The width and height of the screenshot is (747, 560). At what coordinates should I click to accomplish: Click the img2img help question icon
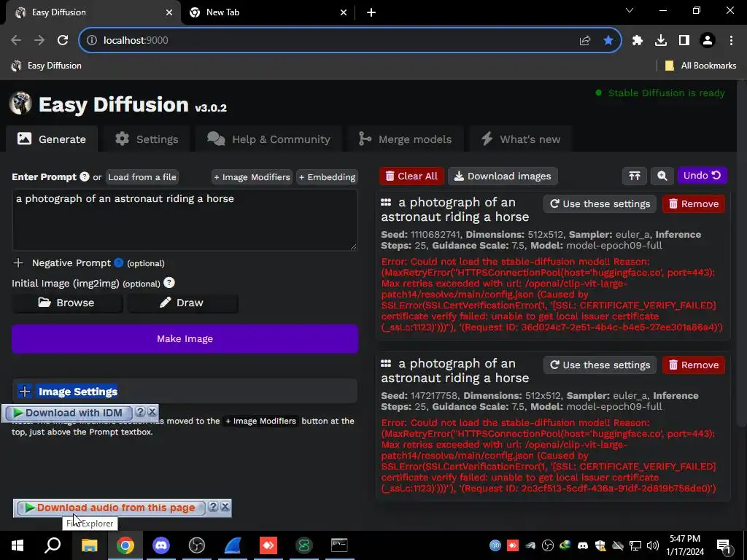169,283
